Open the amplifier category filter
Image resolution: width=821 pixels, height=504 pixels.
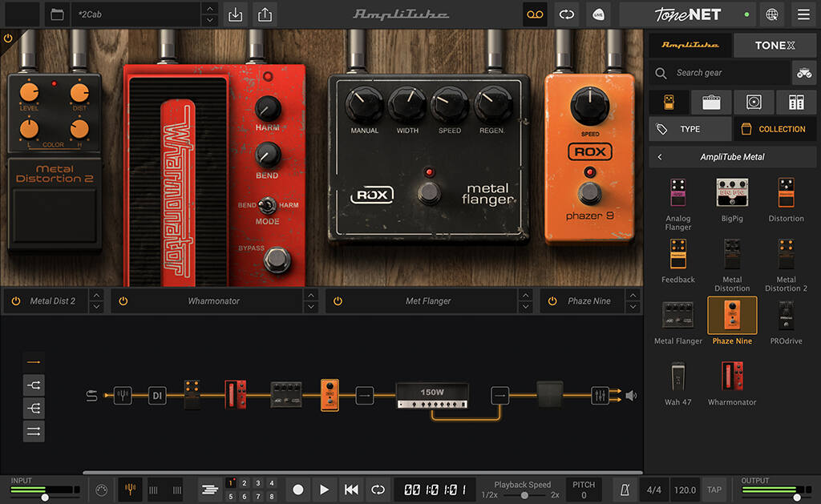pyautogui.click(x=710, y=102)
